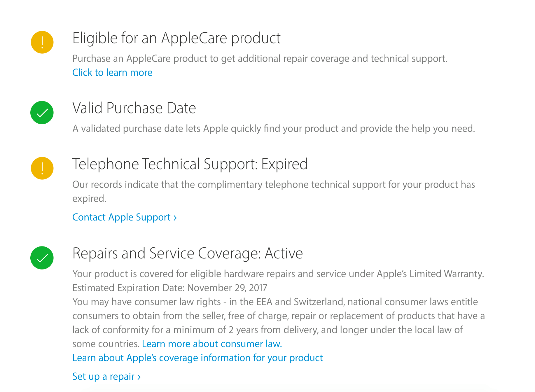The image size is (535, 392).
Task: Click the Estimated Expiration Date line
Action: [x=170, y=288]
